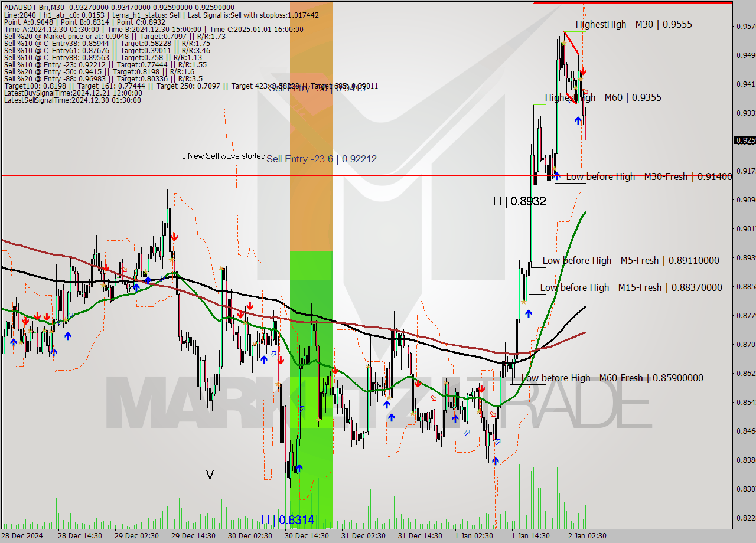The width and height of the screenshot is (756, 543).
Task: Click the 'Target100: 0.8198' targets line
Action: tap(191, 86)
